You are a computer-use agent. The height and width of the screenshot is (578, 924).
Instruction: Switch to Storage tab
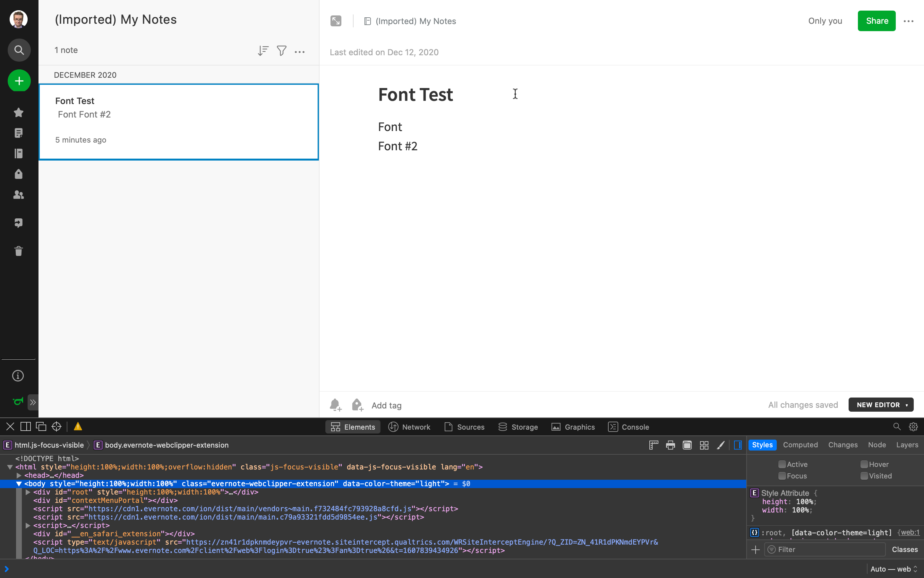518,427
